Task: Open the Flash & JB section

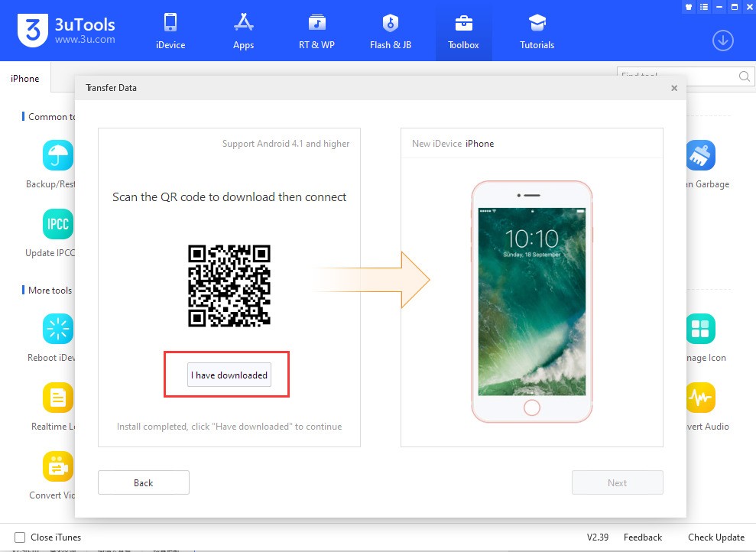Action: (x=391, y=31)
